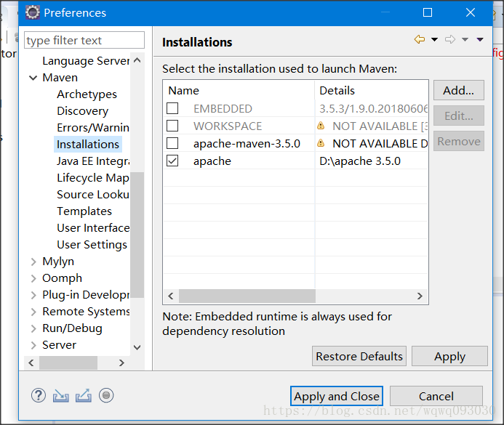Expand the Oomph tree node
Screen dimensions: 504x425
[33, 278]
